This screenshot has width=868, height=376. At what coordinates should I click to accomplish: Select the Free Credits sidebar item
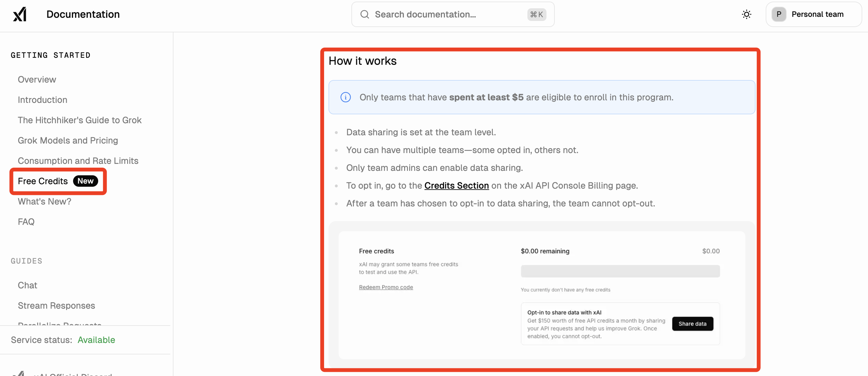(x=43, y=181)
